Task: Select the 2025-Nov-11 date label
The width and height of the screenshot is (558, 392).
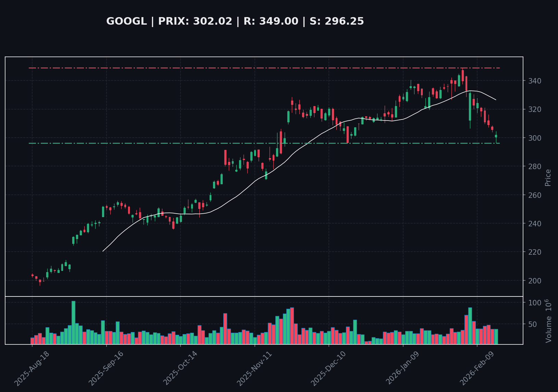Action: point(255,368)
